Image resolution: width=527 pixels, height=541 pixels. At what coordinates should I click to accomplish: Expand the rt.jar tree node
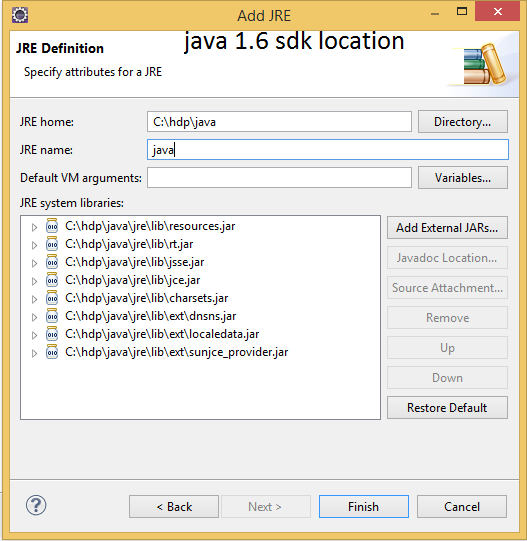34,245
